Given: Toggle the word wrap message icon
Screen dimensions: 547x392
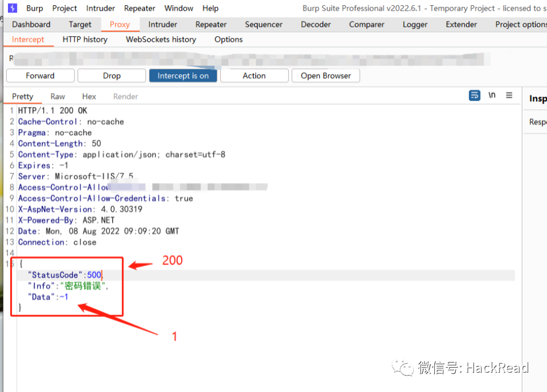Looking at the screenshot, I should click(475, 95).
